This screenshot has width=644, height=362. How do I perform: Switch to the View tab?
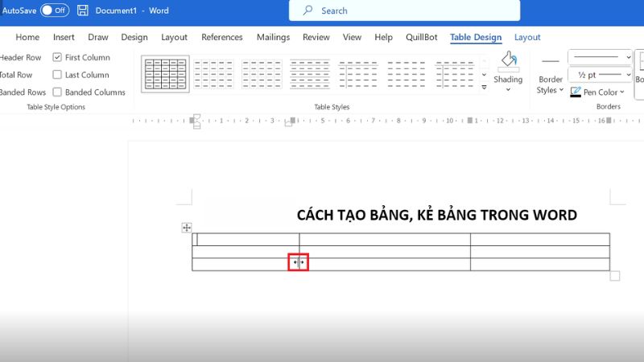tap(352, 37)
